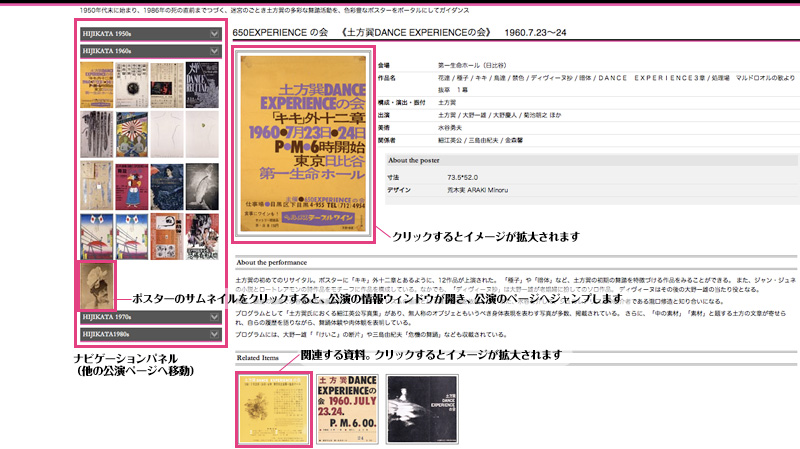The height and width of the screenshot is (449, 800).
Task: Open the orange and white poster thumbnail with circles
Action: point(167,236)
